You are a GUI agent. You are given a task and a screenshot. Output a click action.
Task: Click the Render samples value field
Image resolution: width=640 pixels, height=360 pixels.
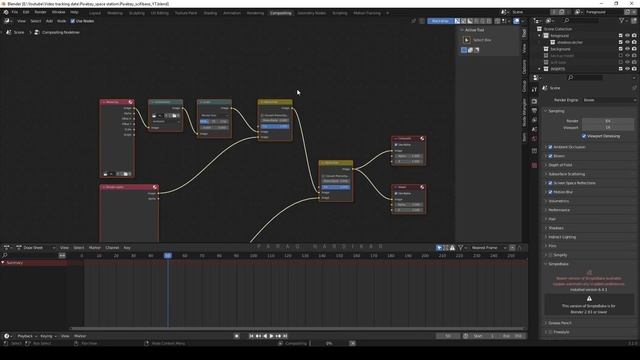point(608,121)
